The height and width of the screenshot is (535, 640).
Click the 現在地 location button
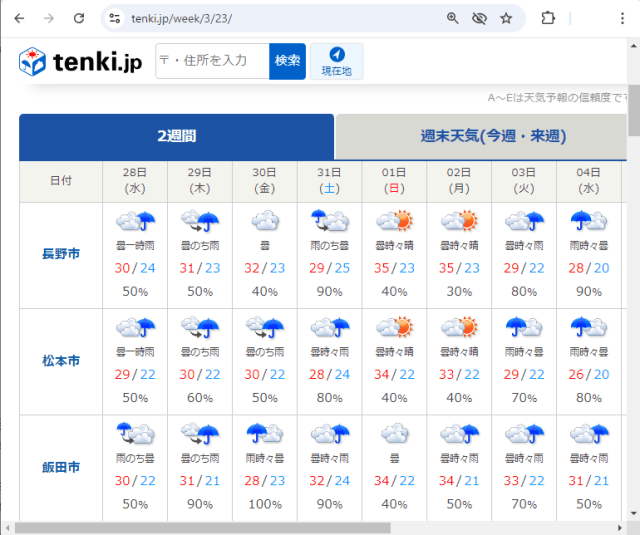tap(336, 62)
